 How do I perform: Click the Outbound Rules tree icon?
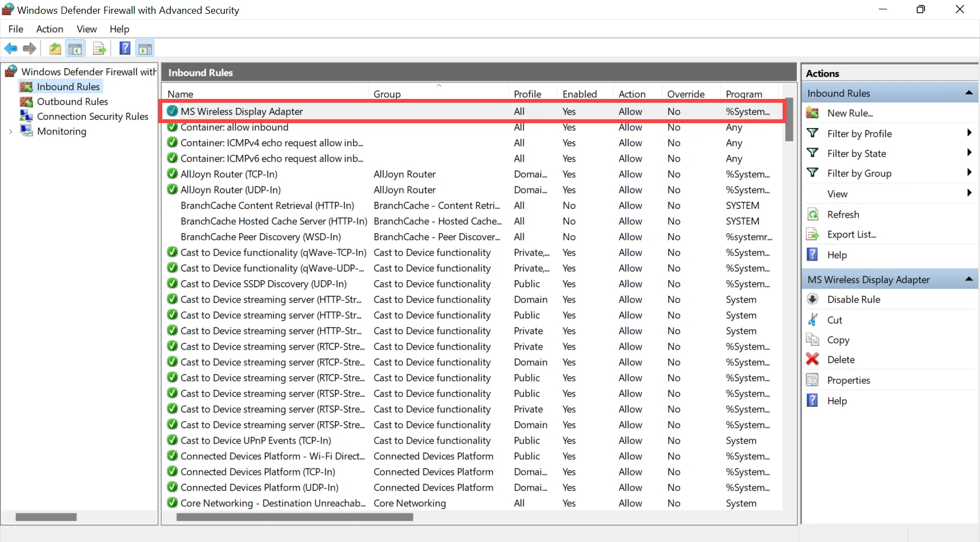(x=26, y=102)
